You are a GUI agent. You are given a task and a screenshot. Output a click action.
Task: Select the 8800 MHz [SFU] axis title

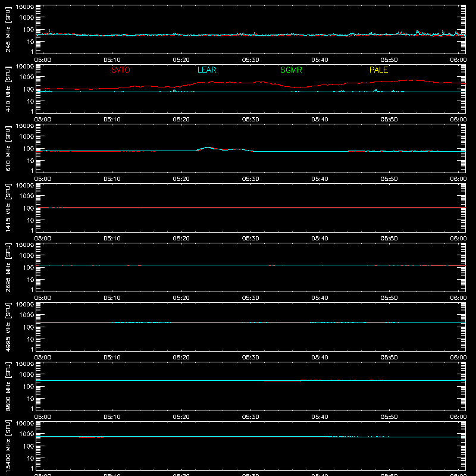8,386
